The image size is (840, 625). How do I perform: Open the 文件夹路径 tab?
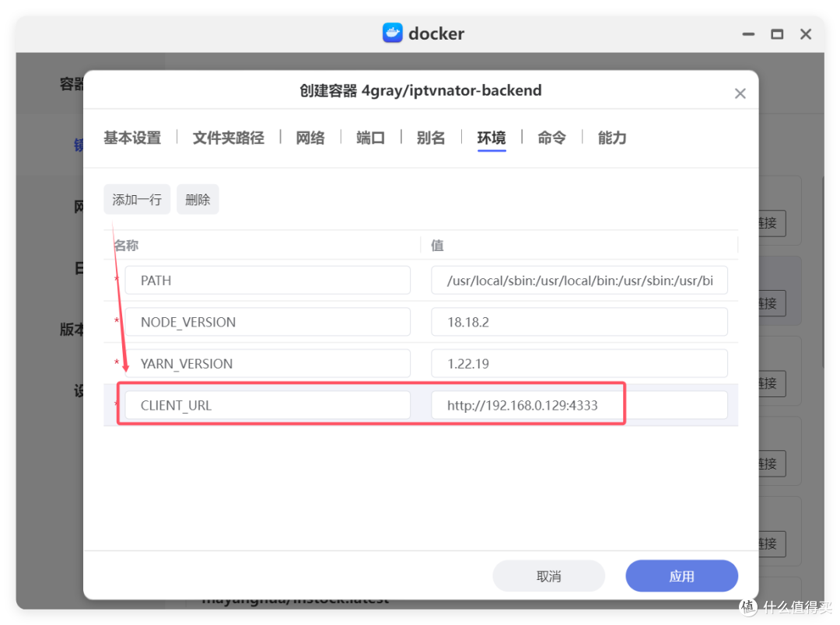pos(229,137)
